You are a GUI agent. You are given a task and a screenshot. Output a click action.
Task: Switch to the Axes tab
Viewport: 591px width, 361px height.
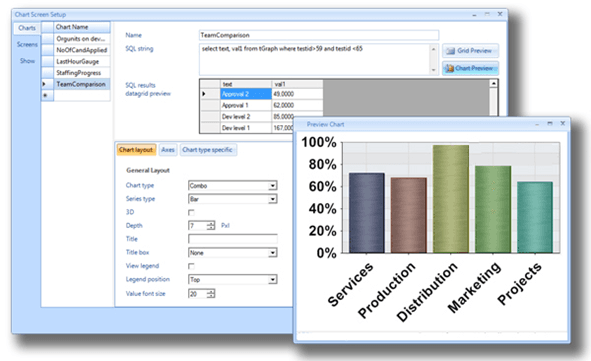coord(168,150)
